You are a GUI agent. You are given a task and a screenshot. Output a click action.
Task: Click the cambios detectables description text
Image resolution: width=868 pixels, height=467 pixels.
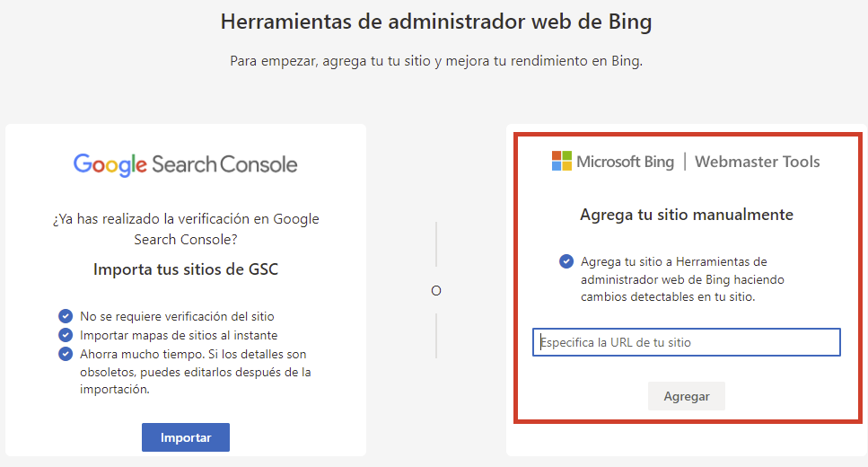[x=682, y=279]
